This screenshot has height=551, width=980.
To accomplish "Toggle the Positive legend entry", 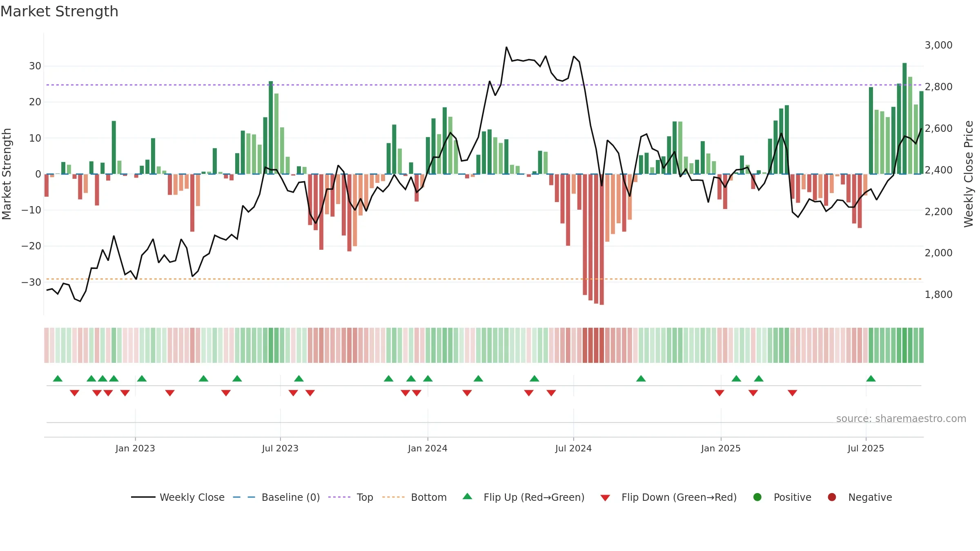I will (782, 497).
